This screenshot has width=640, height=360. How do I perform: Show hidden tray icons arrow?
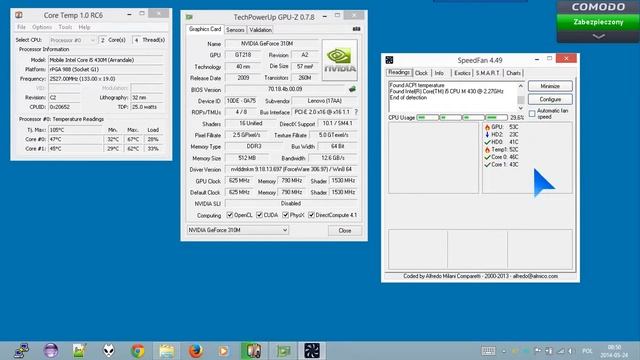click(504, 351)
